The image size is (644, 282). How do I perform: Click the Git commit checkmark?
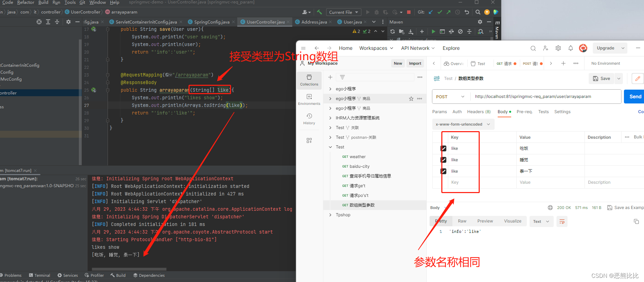tap(440, 12)
